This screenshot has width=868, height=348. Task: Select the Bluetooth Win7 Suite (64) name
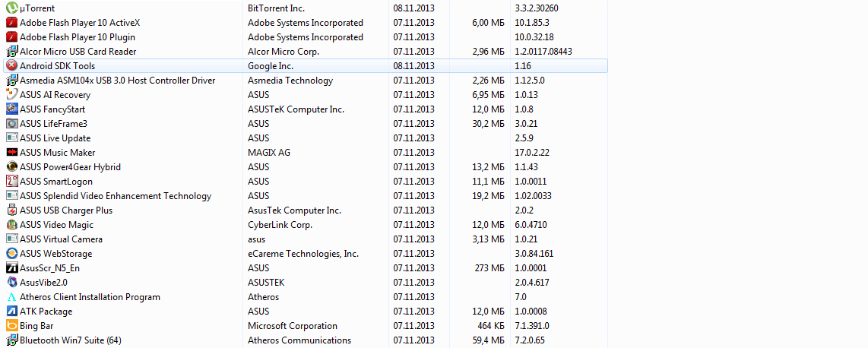click(x=70, y=340)
